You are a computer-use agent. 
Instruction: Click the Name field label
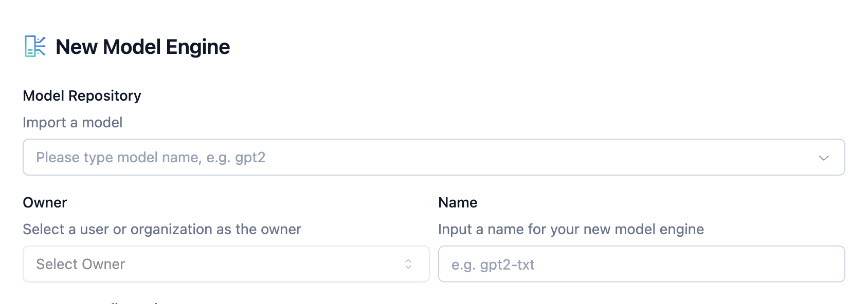(x=458, y=202)
